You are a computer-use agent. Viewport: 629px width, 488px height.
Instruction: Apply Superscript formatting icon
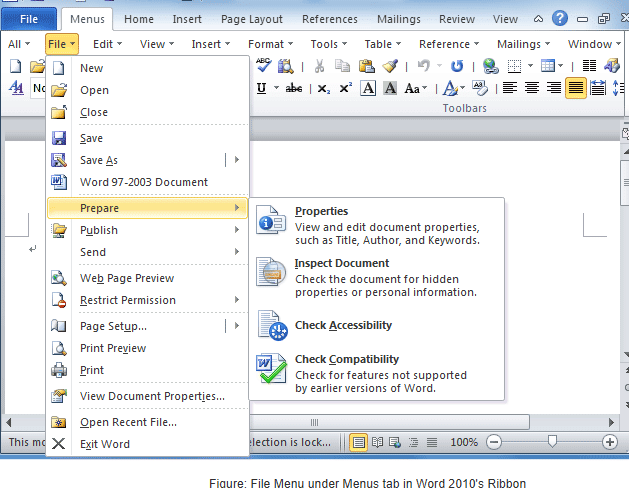pos(345,88)
